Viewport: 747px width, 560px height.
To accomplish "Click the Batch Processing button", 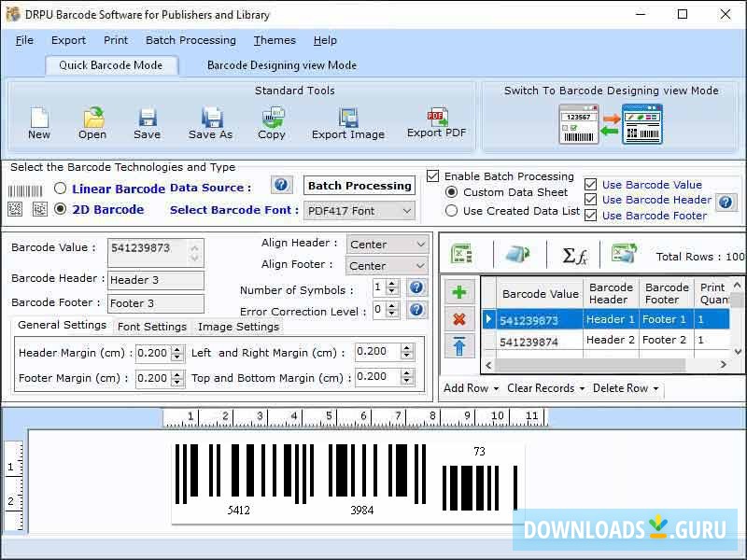I will 359,186.
